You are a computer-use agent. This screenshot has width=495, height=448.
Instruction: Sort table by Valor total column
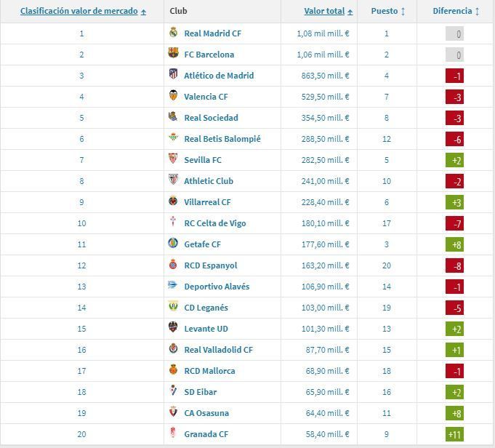[x=324, y=12]
